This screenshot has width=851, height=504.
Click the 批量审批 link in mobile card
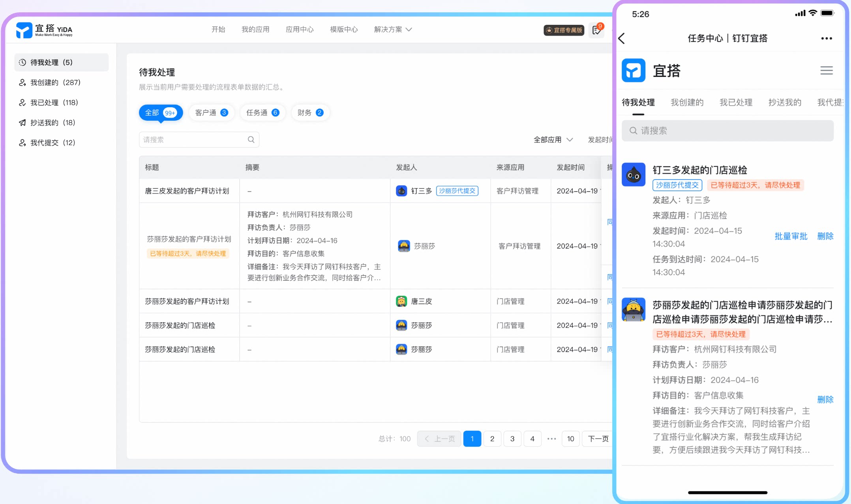pyautogui.click(x=791, y=236)
